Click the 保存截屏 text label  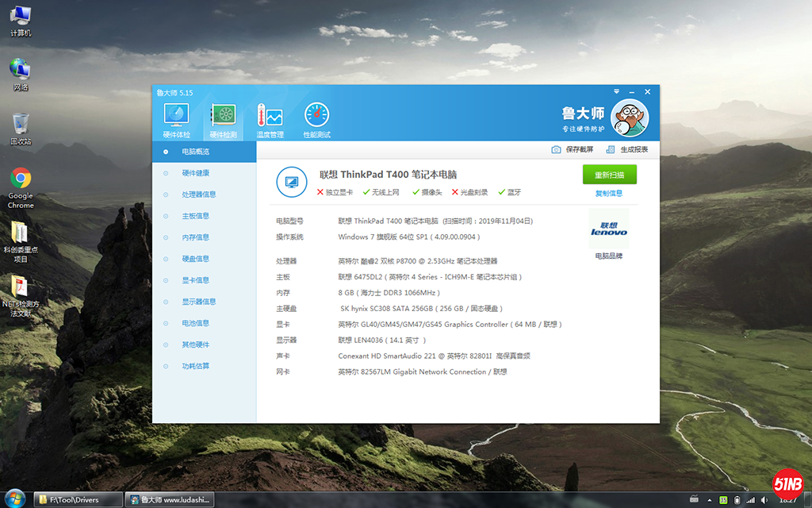pos(580,149)
